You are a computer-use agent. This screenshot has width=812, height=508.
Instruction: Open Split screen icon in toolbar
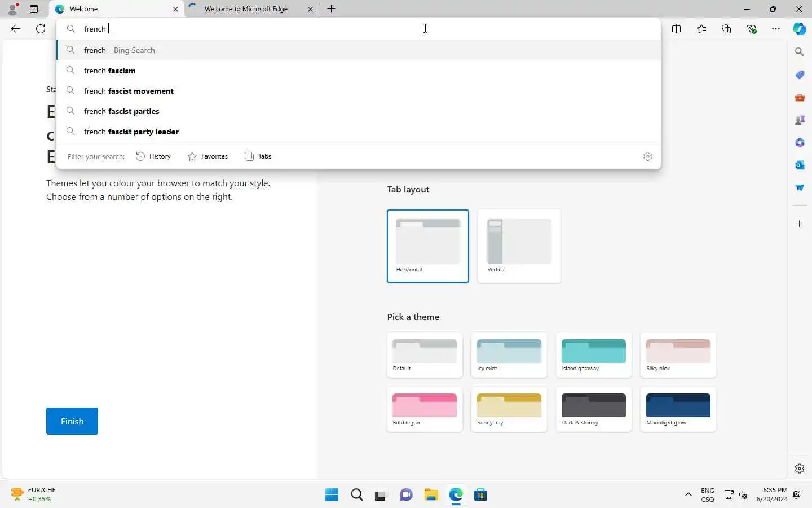[676, 29]
